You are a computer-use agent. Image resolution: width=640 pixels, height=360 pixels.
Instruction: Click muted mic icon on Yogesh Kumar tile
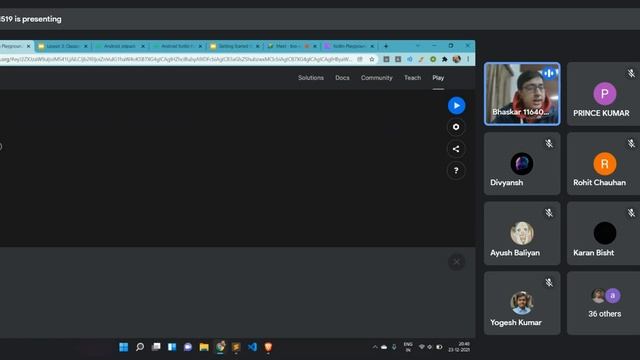[549, 282]
